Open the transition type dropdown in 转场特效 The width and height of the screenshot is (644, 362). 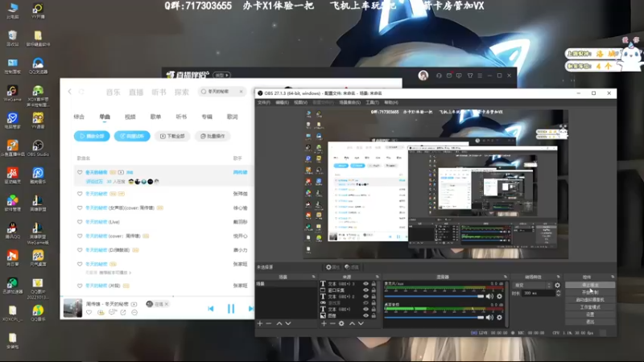tap(533, 285)
